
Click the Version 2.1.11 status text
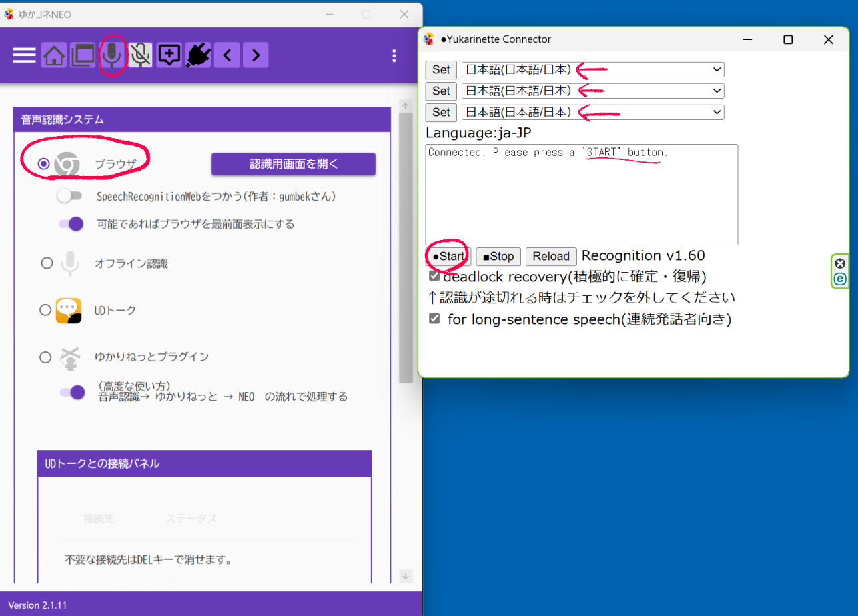point(37,605)
